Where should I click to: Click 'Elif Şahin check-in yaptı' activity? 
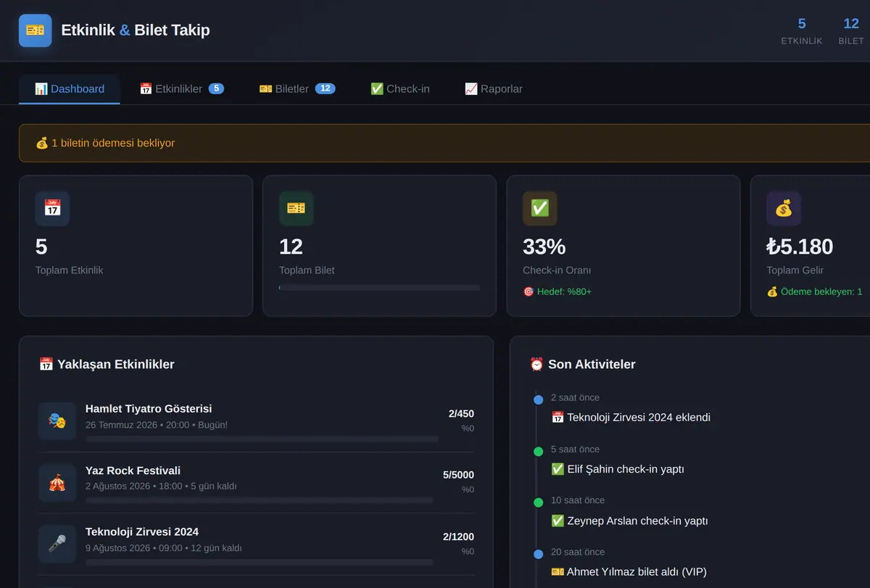click(618, 469)
